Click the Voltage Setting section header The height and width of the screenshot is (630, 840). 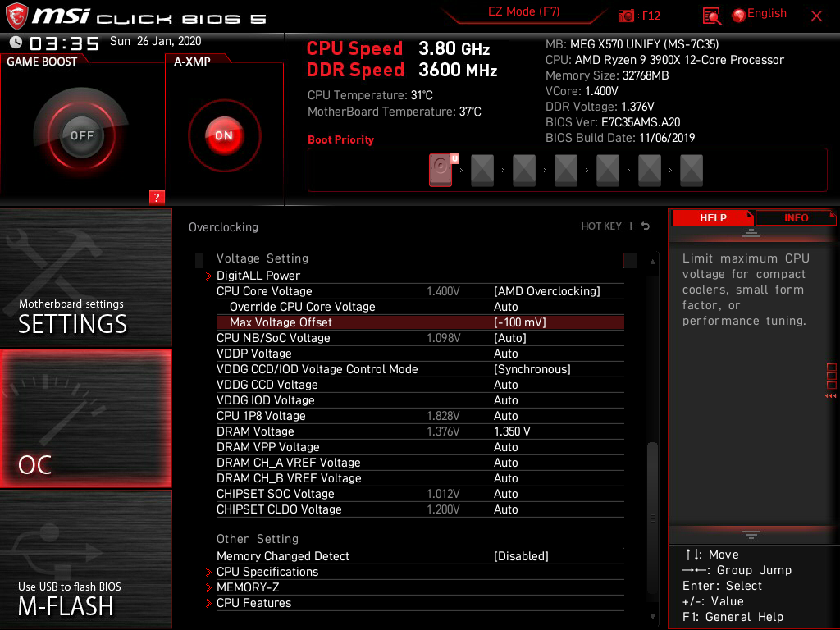click(x=262, y=258)
